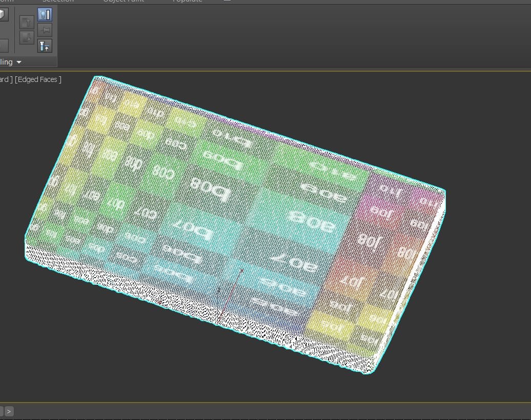The height and width of the screenshot is (420, 531).
Task: Click the Pin Stack pushpin icon
Action: click(45, 30)
